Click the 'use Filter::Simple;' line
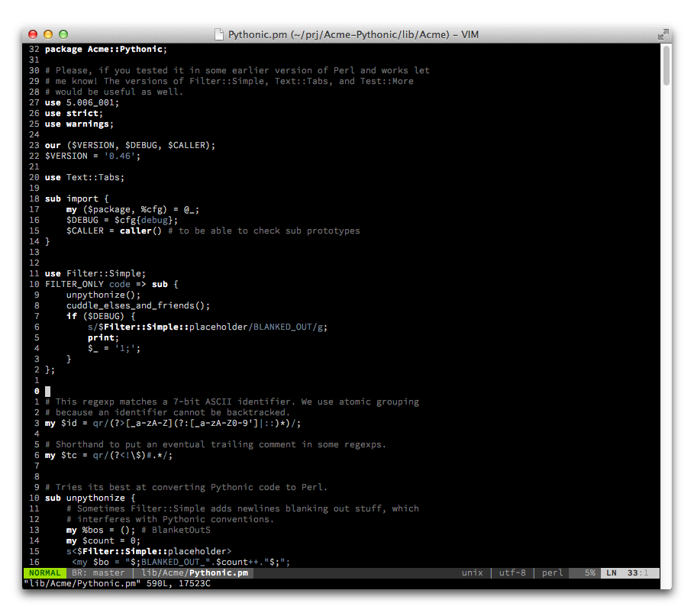 [95, 273]
